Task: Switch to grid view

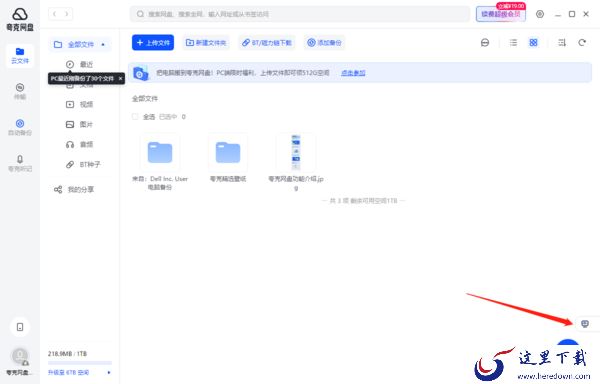Action: [x=533, y=42]
